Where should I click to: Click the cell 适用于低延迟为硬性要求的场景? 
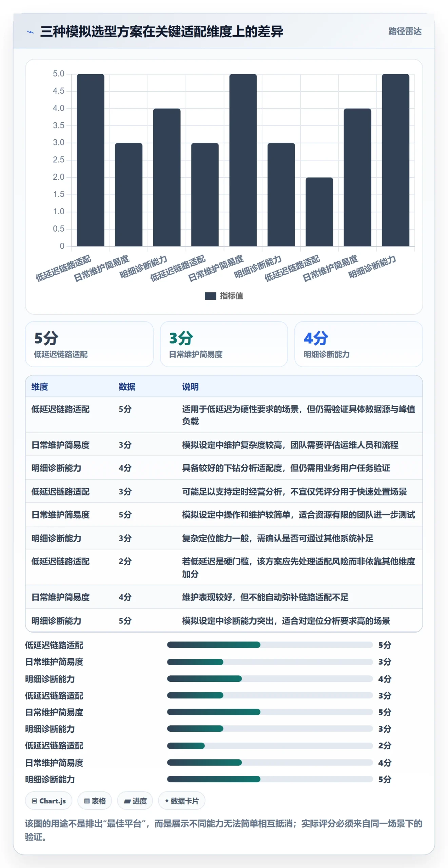(298, 415)
